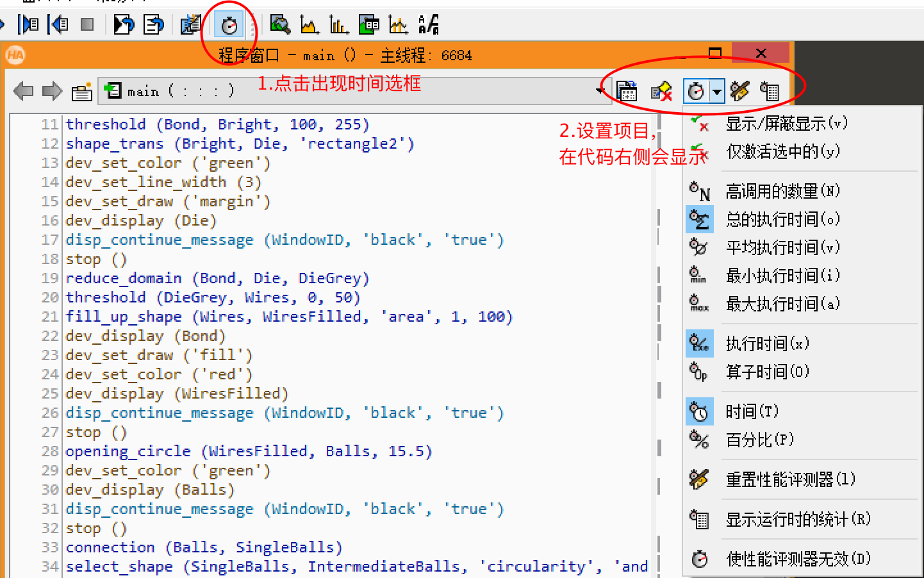Click line number 27 in the gutter
This screenshot has width=924, height=578.
(50, 432)
